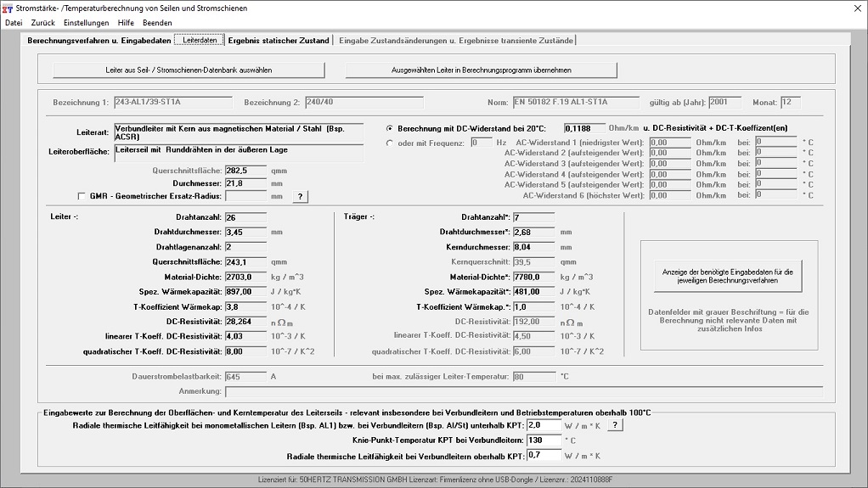Switch to Berechnungsverfahren u. Eingabedaten tab

[x=99, y=40]
